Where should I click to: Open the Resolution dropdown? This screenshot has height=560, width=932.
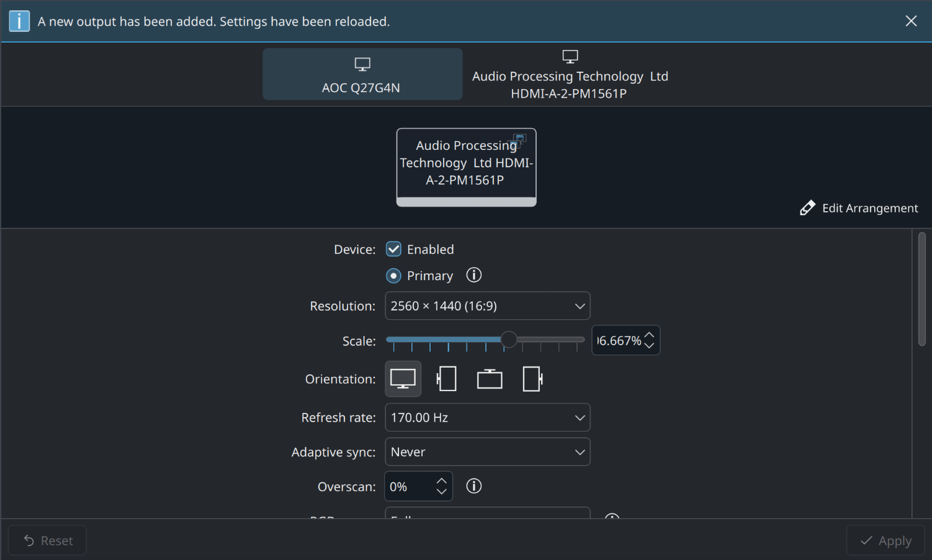click(x=487, y=306)
